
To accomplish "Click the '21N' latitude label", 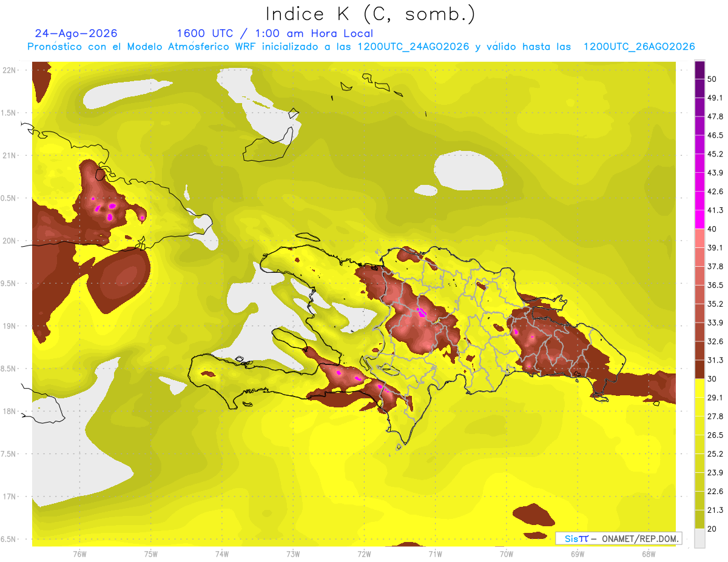I will [x=9, y=156].
